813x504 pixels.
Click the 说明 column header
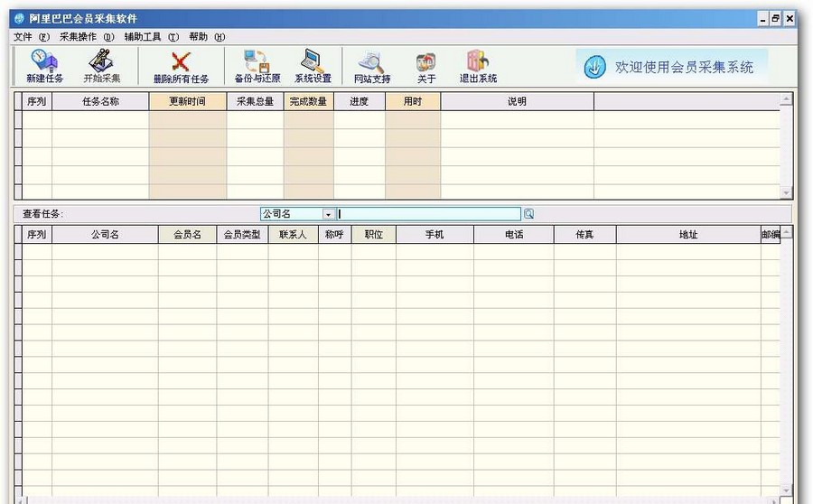(517, 101)
